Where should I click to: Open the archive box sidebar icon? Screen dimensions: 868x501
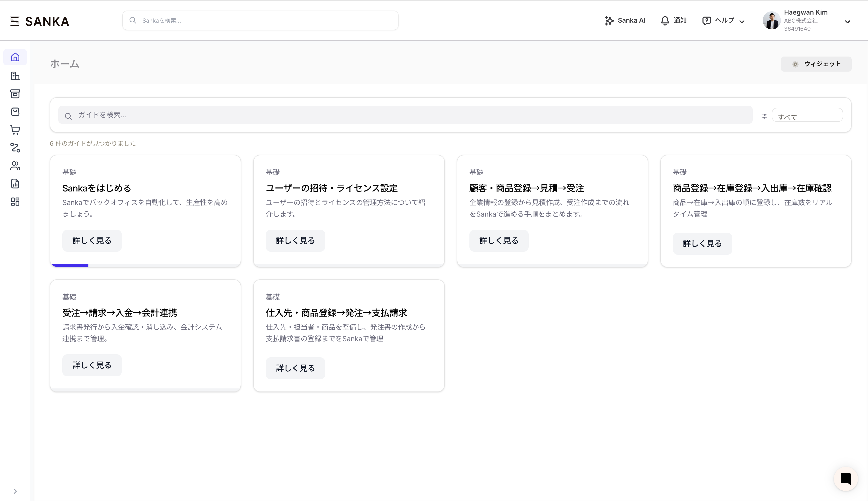(x=15, y=94)
